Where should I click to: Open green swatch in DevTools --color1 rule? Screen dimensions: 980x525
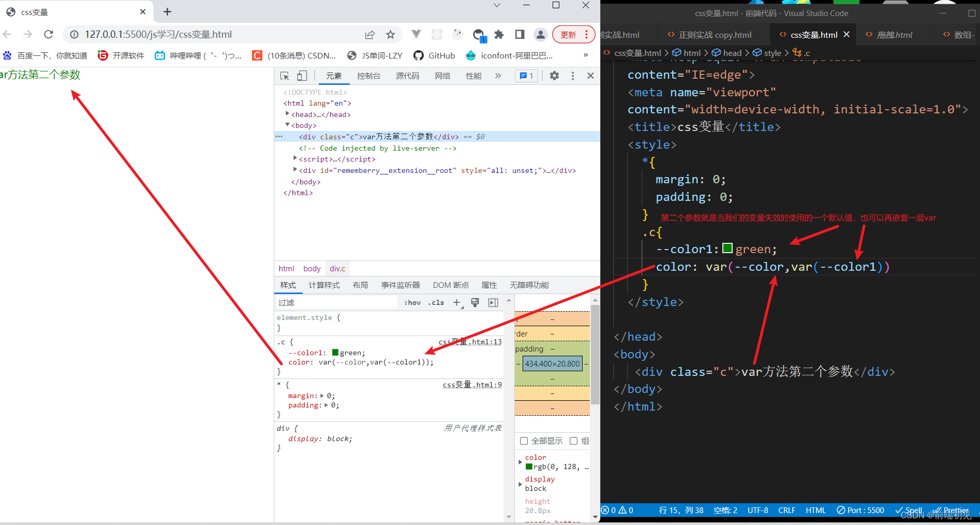click(x=335, y=353)
